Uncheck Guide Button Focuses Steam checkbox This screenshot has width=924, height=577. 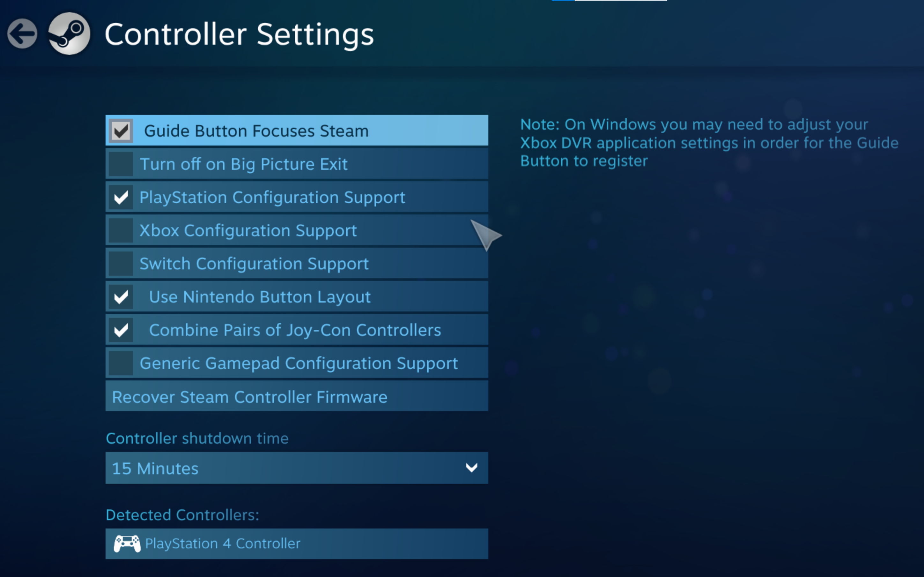[121, 131]
